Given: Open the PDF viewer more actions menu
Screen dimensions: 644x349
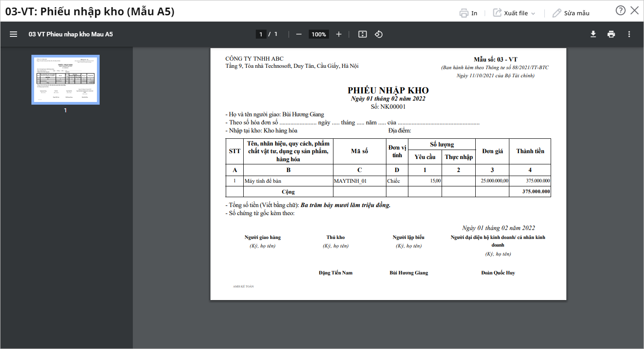Looking at the screenshot, I should click(x=629, y=34).
